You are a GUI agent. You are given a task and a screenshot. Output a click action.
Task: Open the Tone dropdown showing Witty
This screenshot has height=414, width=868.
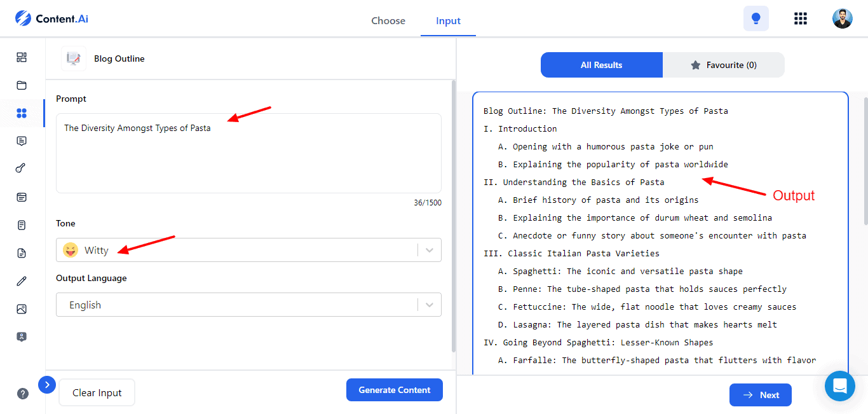[x=248, y=250]
